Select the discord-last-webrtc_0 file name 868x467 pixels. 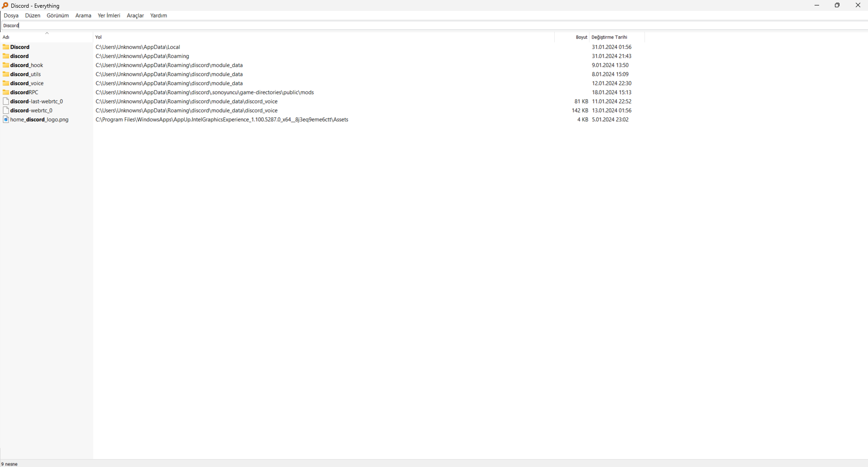coord(37,101)
